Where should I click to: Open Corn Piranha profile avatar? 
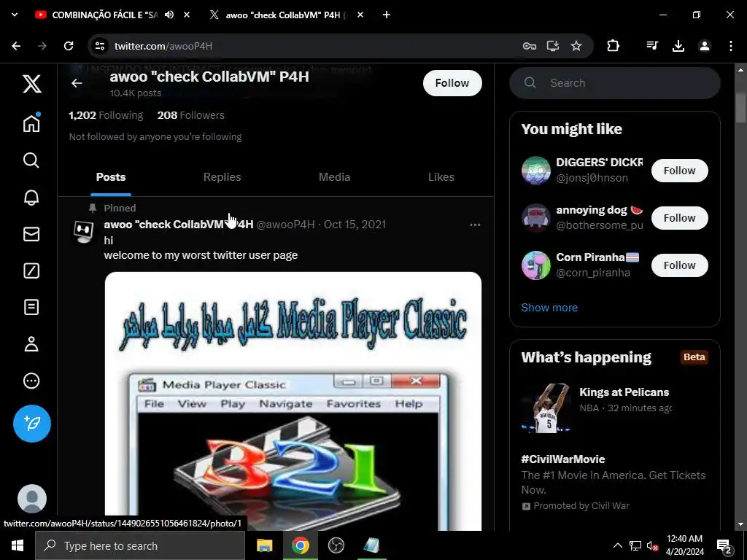pyautogui.click(x=536, y=265)
